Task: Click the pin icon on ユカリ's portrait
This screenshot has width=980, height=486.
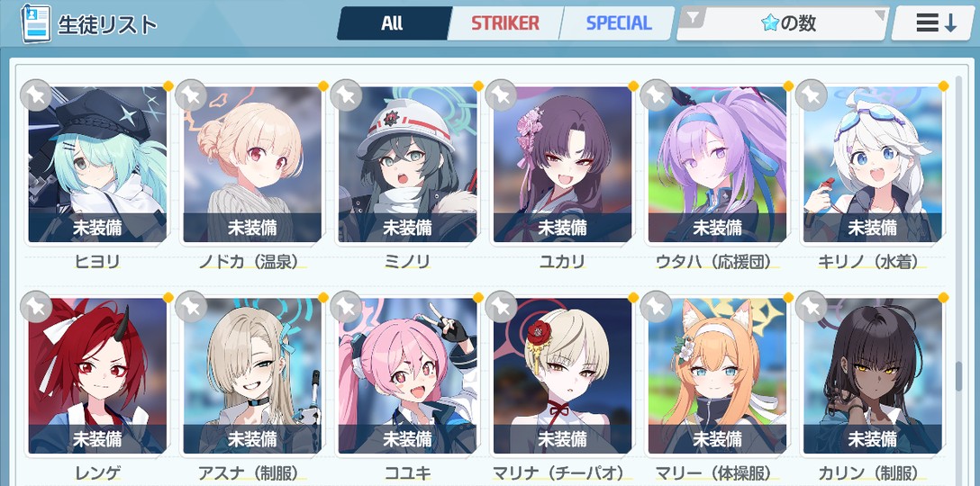Action: coord(501,95)
